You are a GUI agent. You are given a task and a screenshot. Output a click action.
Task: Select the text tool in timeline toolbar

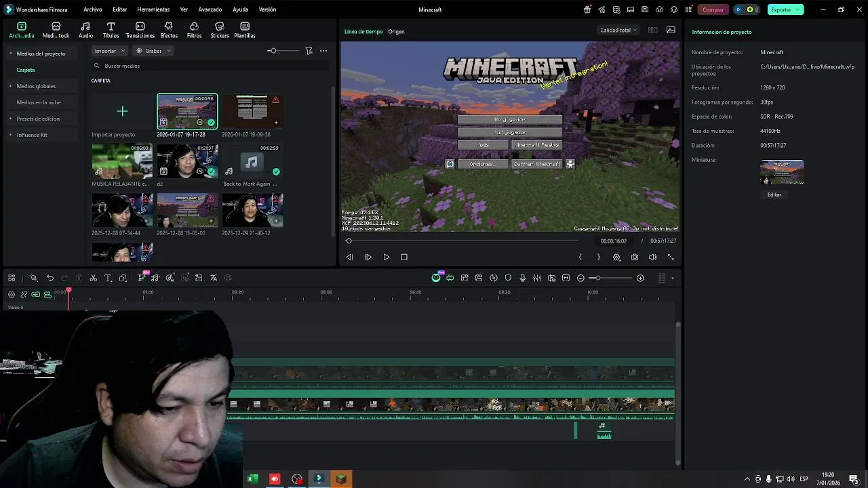pos(108,278)
